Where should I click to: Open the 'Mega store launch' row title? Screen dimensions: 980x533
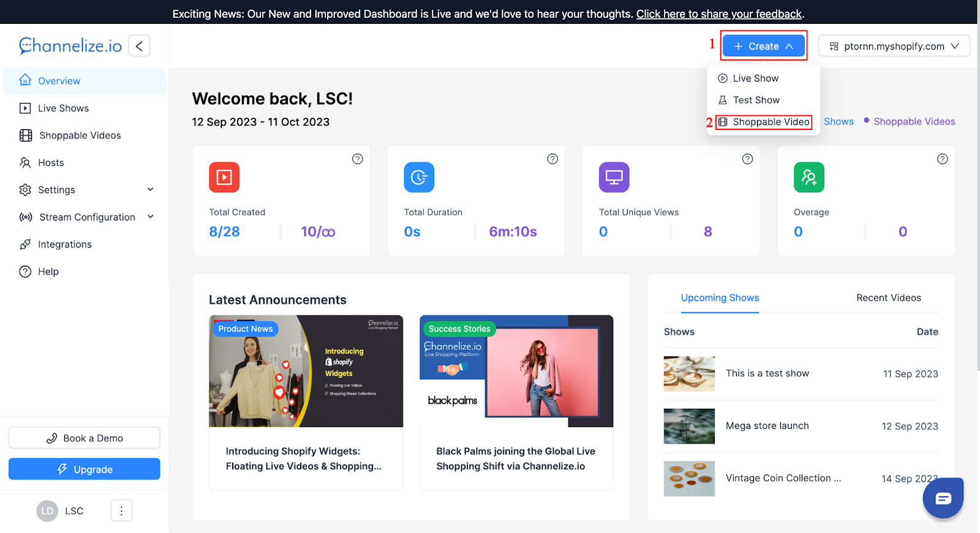point(767,426)
